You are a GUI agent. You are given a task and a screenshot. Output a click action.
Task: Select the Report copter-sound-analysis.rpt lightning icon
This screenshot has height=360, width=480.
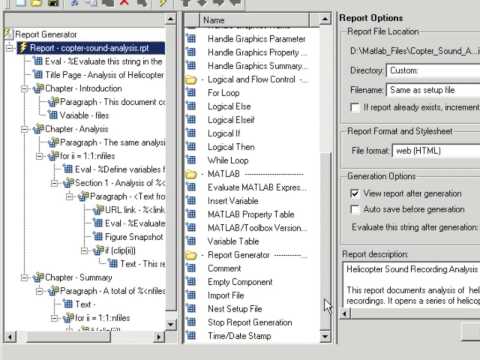(22, 48)
